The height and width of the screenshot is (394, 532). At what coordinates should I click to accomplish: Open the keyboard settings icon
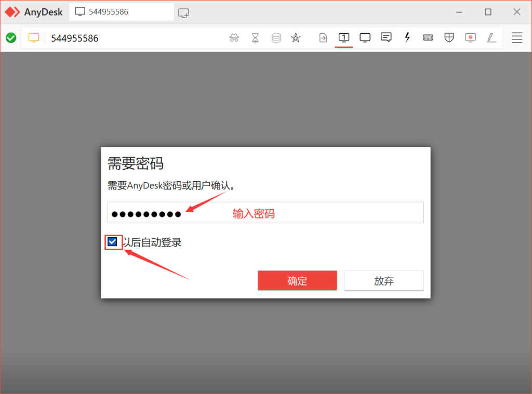pyautogui.click(x=428, y=38)
